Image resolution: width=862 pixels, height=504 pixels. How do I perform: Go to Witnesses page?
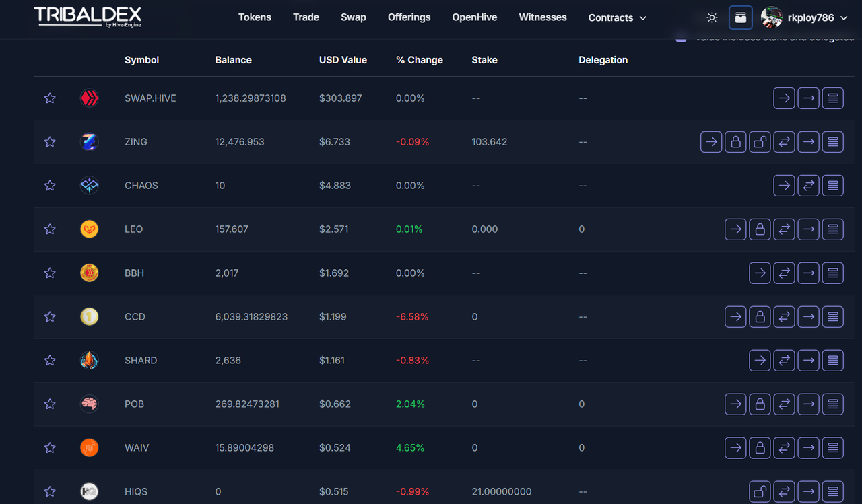click(543, 17)
